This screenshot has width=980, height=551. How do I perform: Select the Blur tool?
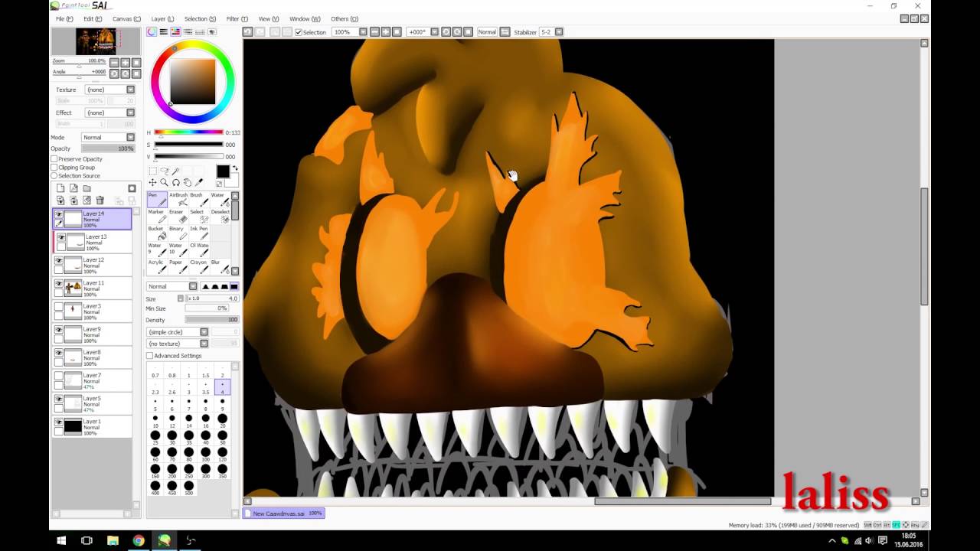pos(219,267)
